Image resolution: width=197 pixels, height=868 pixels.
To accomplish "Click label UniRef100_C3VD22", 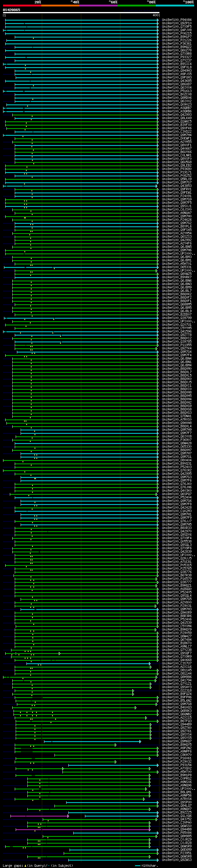I will point(177,132).
